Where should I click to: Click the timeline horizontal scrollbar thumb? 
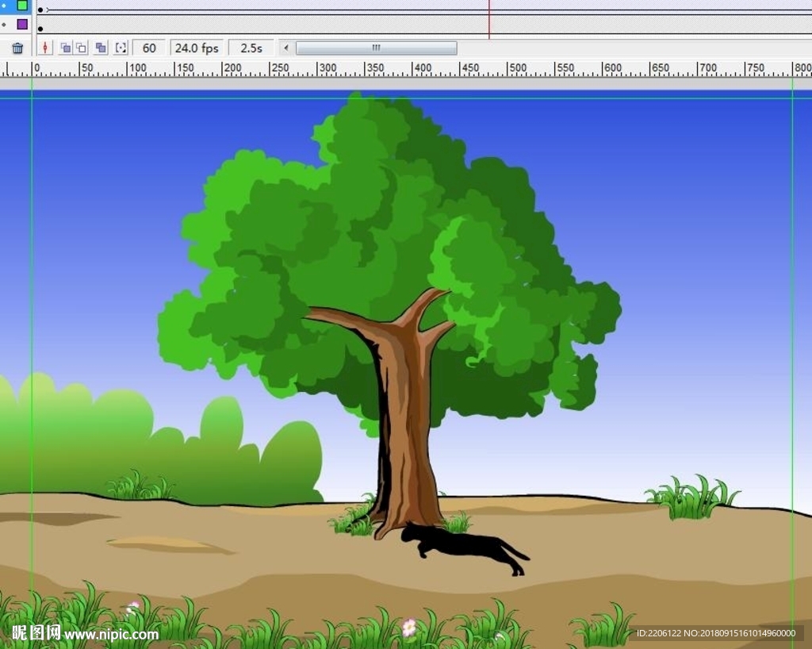coord(376,48)
